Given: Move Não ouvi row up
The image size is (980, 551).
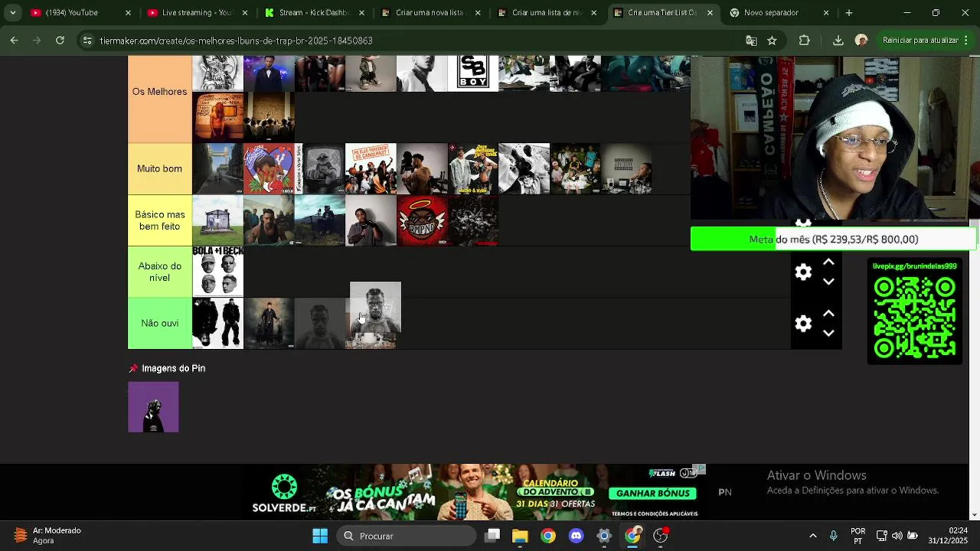Looking at the screenshot, I should [828, 314].
